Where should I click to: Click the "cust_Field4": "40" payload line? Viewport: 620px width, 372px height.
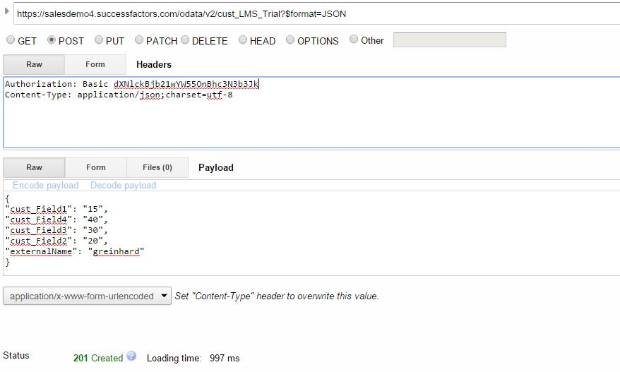[57, 219]
